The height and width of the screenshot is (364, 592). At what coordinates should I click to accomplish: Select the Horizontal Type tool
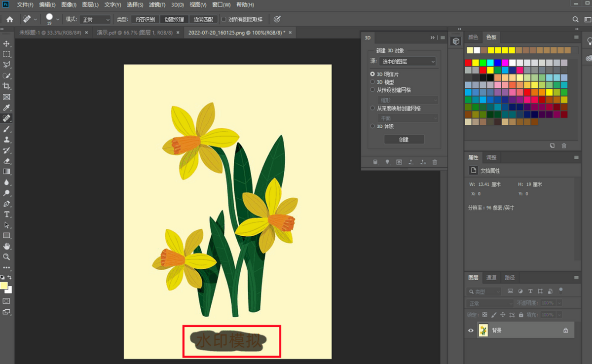coord(7,215)
